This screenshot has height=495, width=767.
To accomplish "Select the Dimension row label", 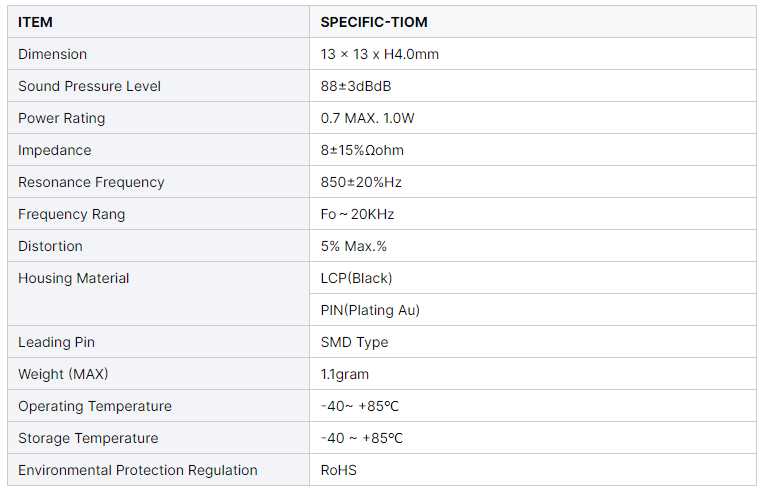I will pyautogui.click(x=53, y=54).
